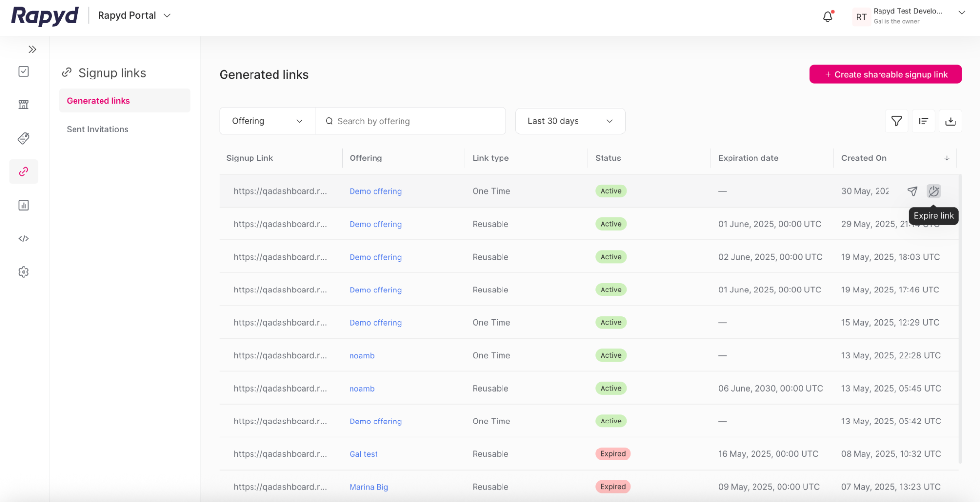The image size is (980, 502).
Task: Click the send icon on the top row
Action: click(x=912, y=191)
